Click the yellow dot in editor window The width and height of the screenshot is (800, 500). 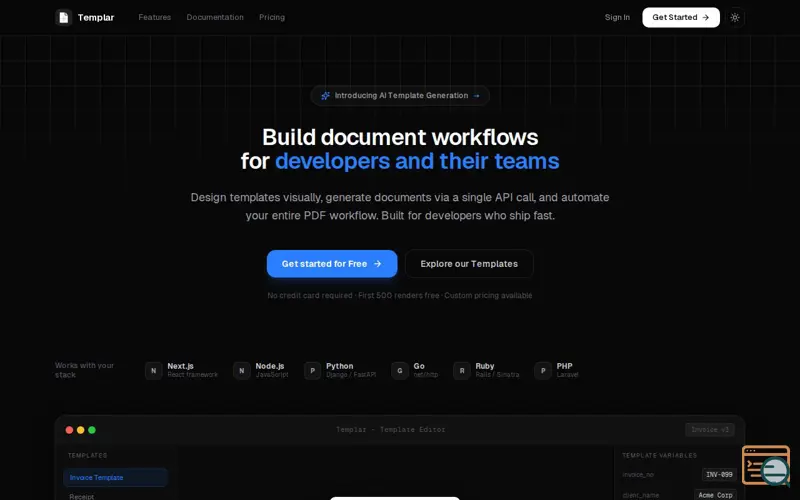(x=81, y=430)
